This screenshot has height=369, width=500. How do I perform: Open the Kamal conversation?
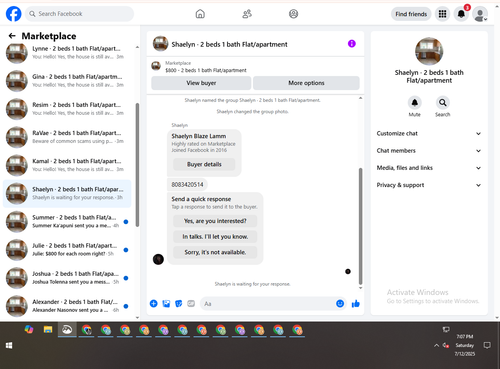(x=67, y=165)
